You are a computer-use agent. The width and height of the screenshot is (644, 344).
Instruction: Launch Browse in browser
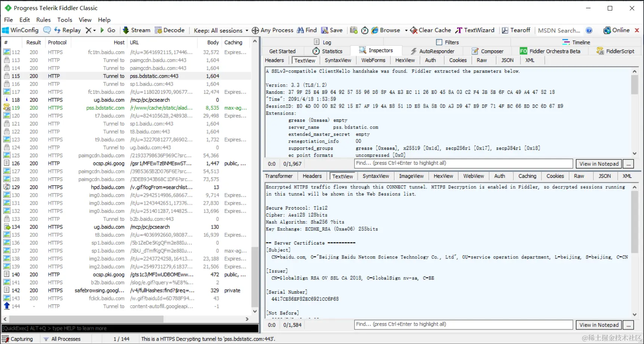click(x=386, y=30)
